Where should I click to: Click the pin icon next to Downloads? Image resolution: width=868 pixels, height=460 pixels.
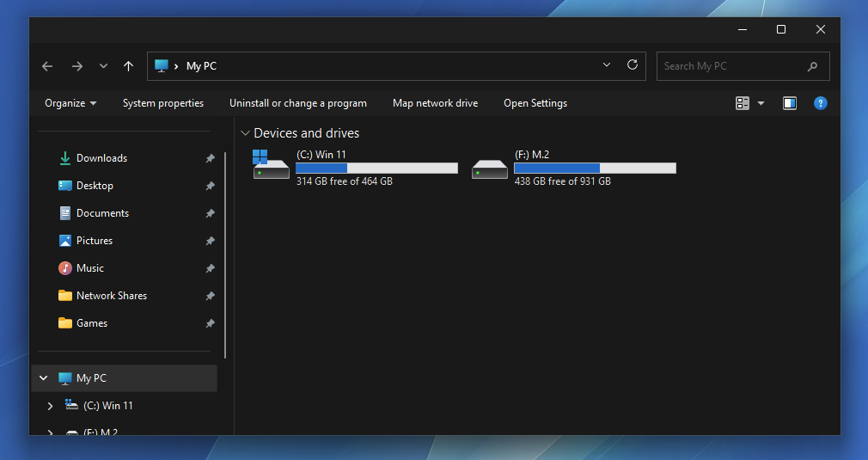pyautogui.click(x=210, y=158)
